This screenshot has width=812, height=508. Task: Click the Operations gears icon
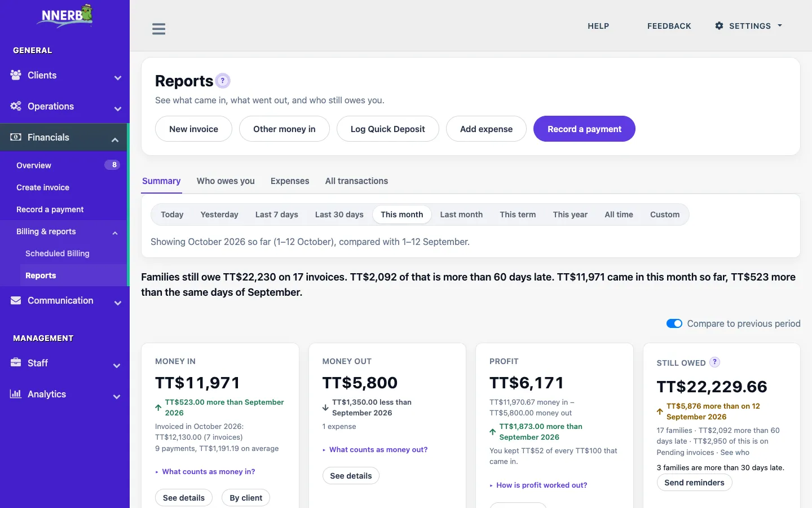pyautogui.click(x=16, y=106)
